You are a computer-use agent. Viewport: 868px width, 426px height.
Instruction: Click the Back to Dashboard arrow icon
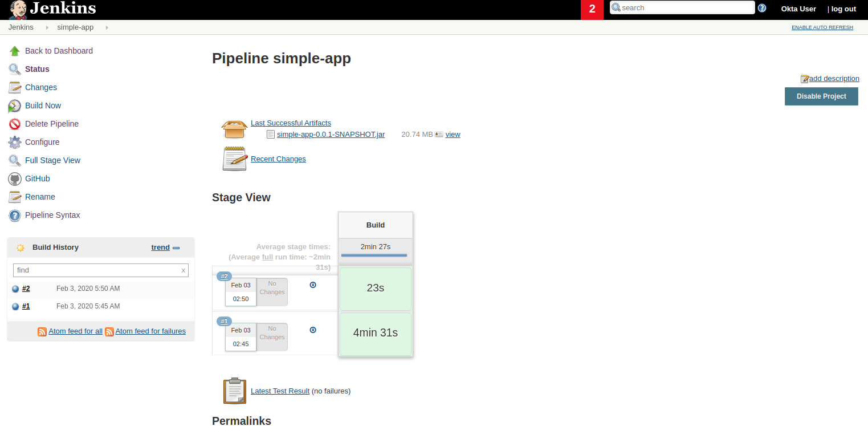point(15,51)
